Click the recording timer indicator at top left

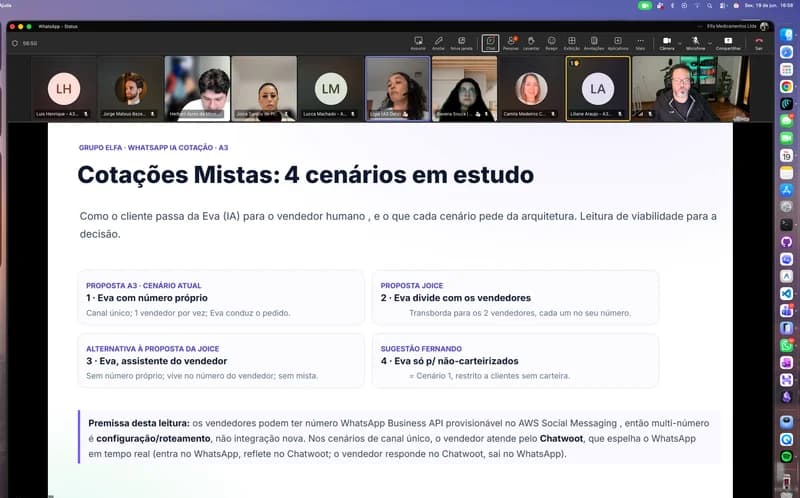(26, 43)
